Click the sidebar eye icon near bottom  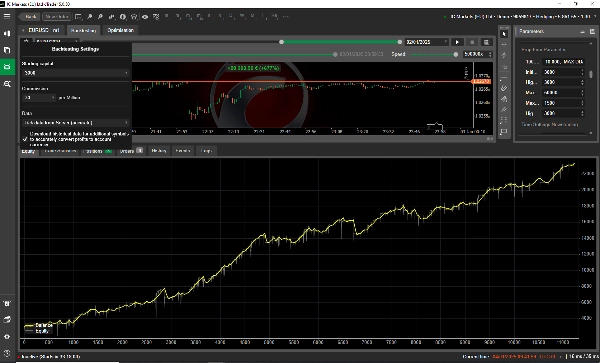7,336
